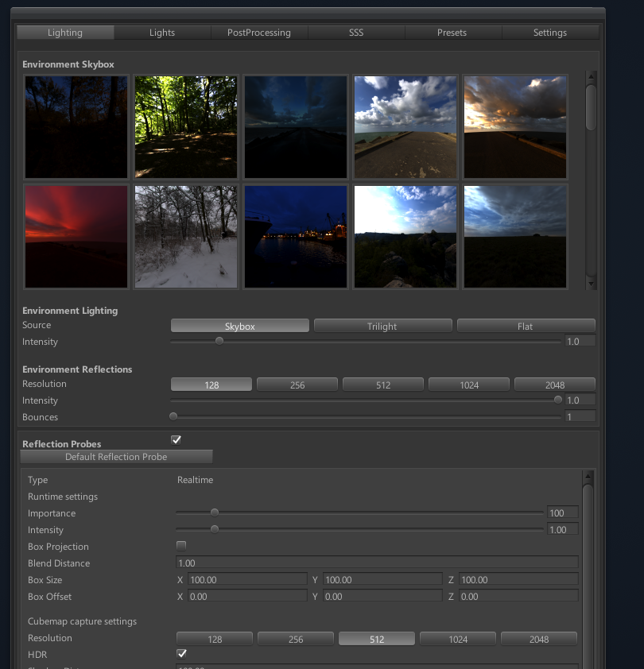The height and width of the screenshot is (669, 644).
Task: Click the probe settings scroll up arrow
Action: [x=588, y=476]
